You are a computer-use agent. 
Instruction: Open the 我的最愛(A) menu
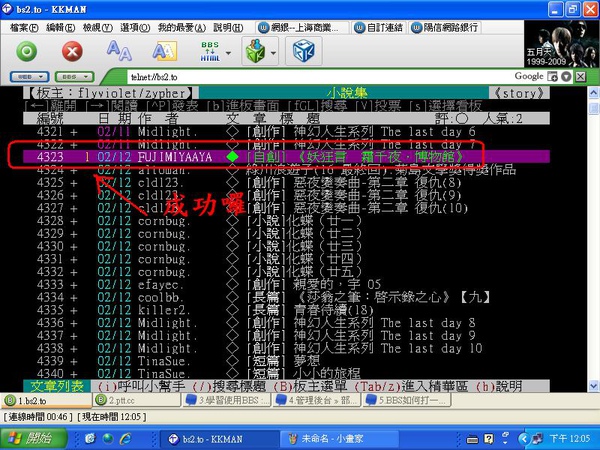pos(182,28)
